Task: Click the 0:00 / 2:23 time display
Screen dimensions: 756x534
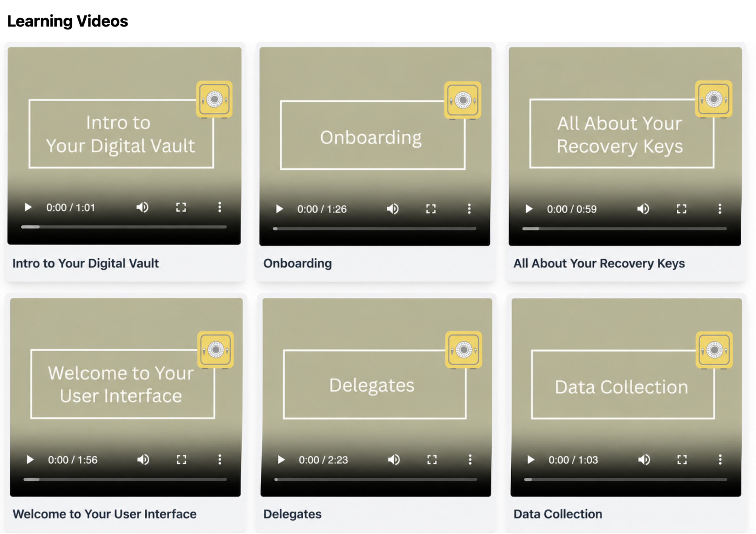Action: [x=323, y=460]
